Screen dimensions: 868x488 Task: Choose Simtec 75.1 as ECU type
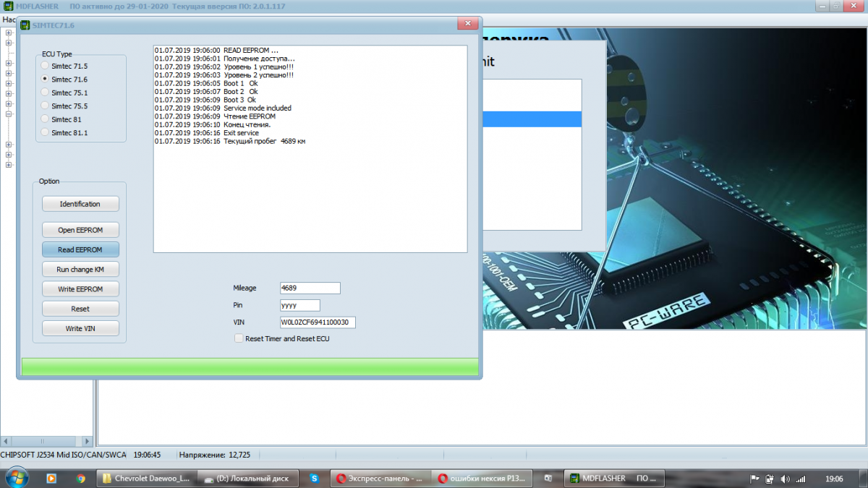(x=46, y=93)
